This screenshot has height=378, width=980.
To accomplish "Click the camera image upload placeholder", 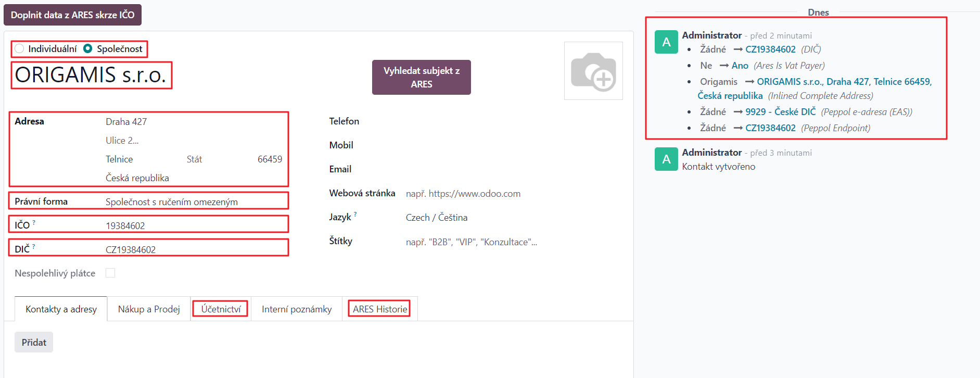I will (593, 71).
